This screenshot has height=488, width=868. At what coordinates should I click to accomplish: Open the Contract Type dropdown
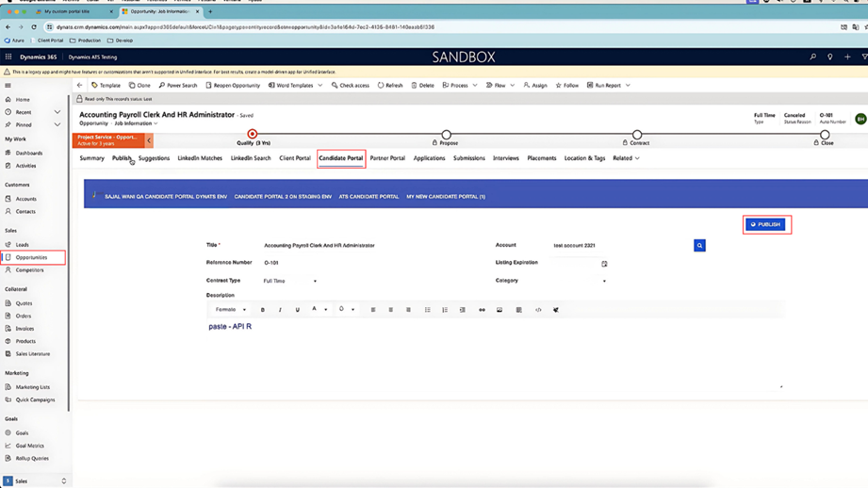coord(289,281)
